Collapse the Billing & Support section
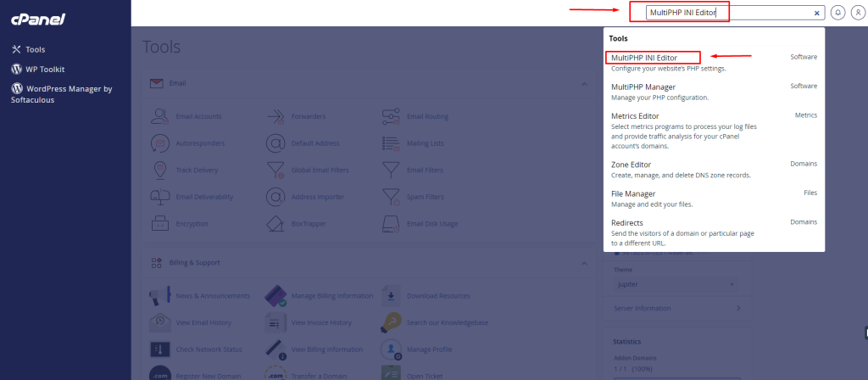This screenshot has width=868, height=380. point(583,263)
